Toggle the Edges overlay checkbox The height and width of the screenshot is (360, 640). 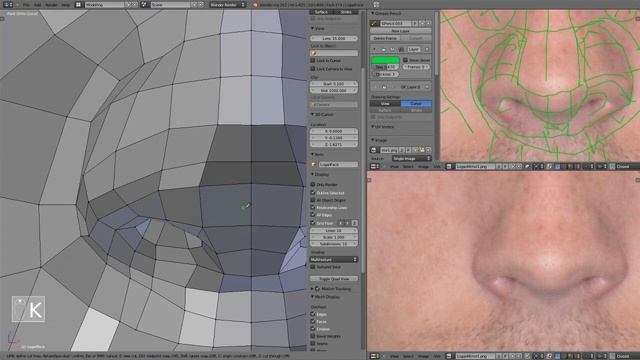pos(313,314)
